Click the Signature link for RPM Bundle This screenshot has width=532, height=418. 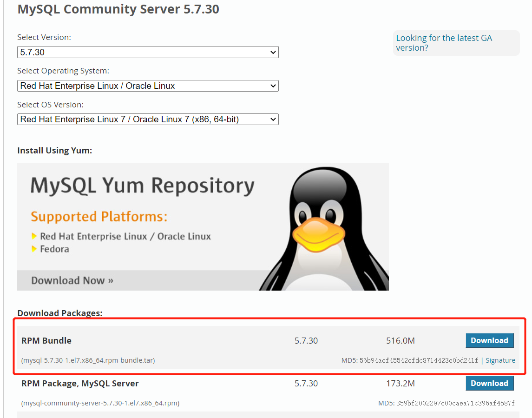[500, 360]
